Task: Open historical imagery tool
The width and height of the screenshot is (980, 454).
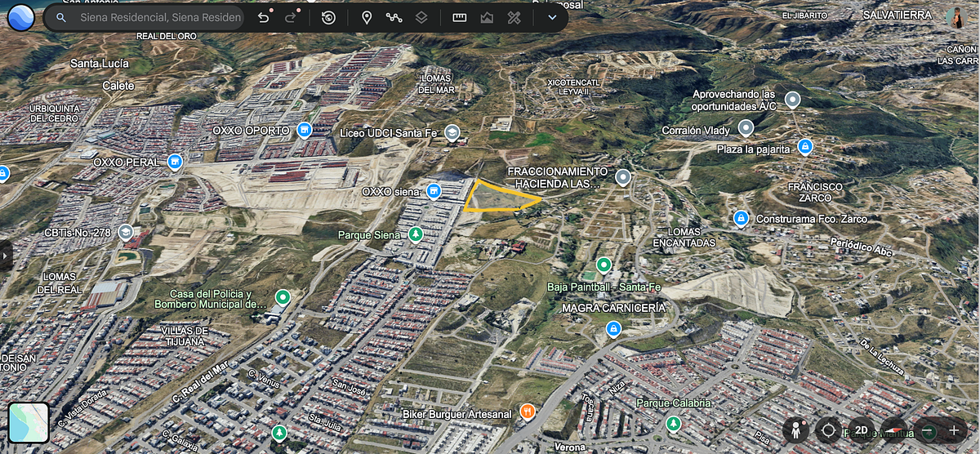Action: [x=328, y=17]
